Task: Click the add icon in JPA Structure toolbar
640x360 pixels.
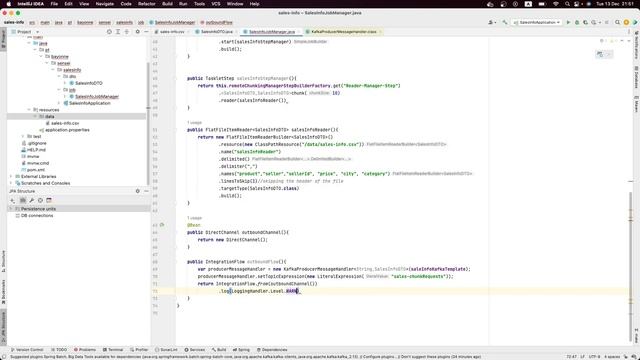Action: click(13, 200)
